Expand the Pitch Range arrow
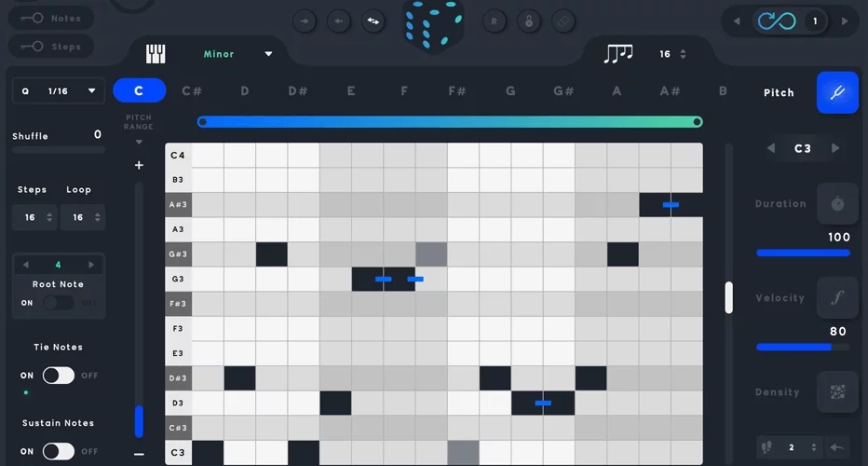The height and width of the screenshot is (466, 868). (x=139, y=143)
